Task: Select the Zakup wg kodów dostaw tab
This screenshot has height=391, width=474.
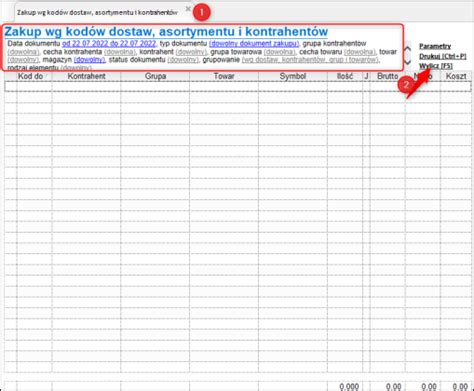Action: [97, 13]
